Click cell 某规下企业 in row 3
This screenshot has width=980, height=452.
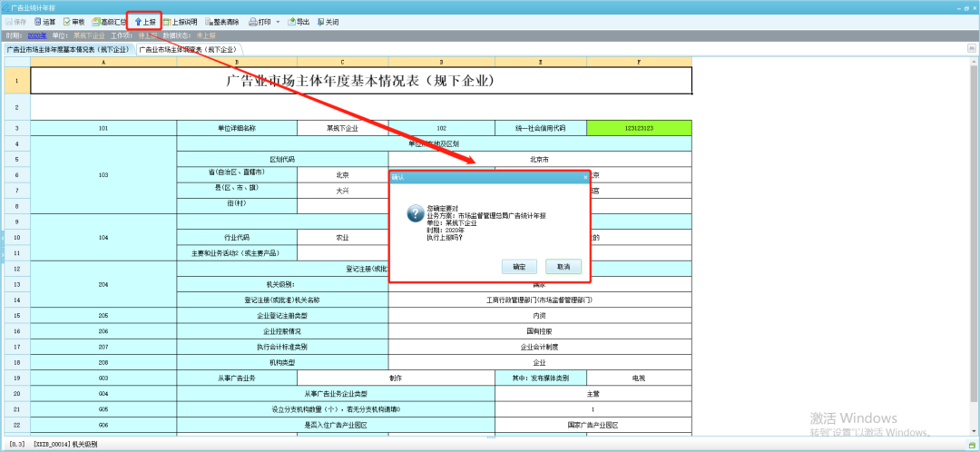tap(342, 128)
